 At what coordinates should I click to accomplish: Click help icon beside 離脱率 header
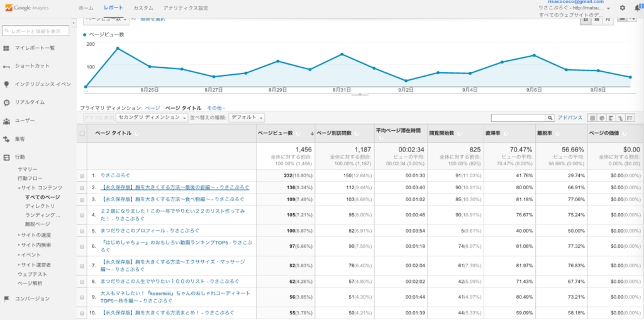point(557,133)
